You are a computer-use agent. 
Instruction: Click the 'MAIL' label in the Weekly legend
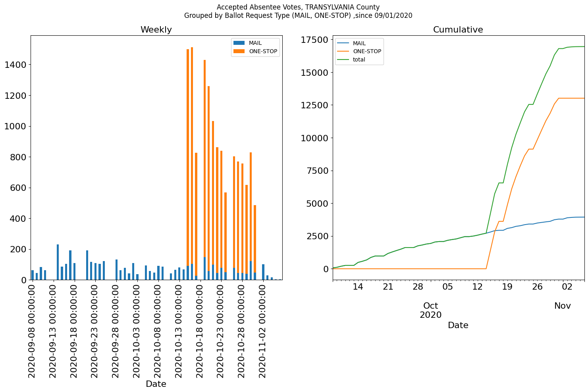pos(255,43)
